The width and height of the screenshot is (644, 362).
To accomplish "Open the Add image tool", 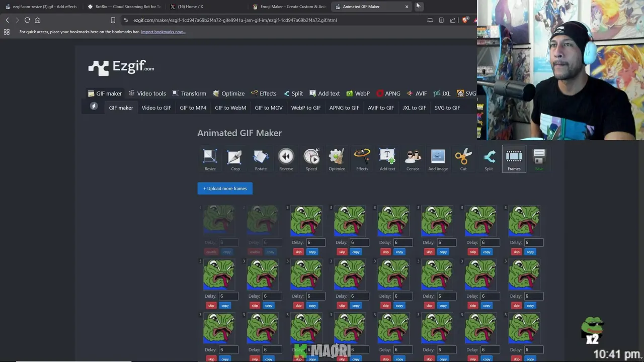I will tap(438, 159).
